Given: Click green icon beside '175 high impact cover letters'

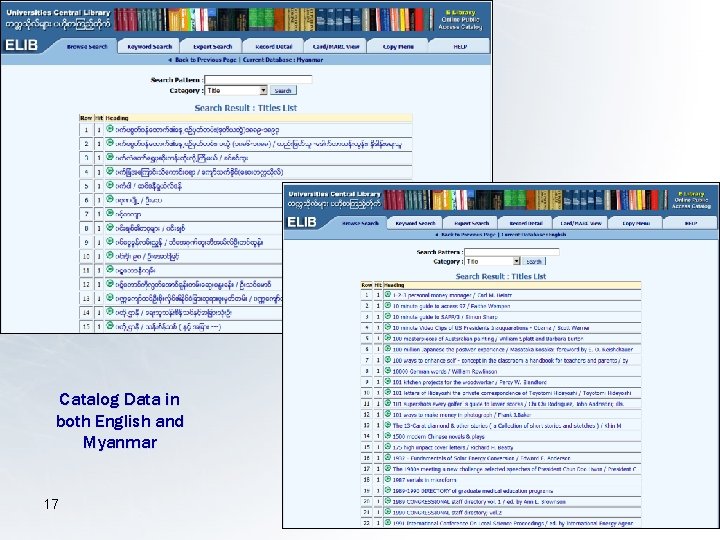Looking at the screenshot, I should click(x=388, y=447).
